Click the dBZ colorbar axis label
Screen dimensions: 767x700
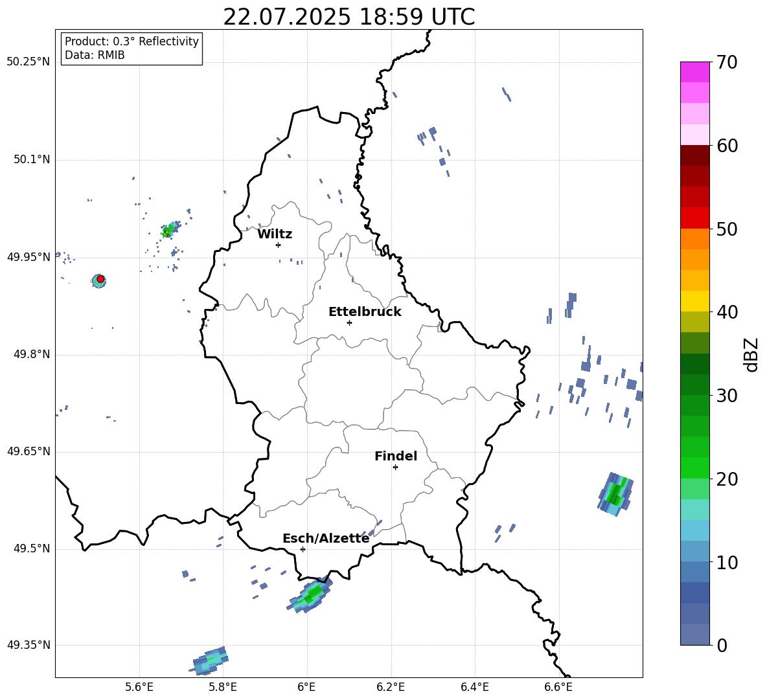[752, 354]
